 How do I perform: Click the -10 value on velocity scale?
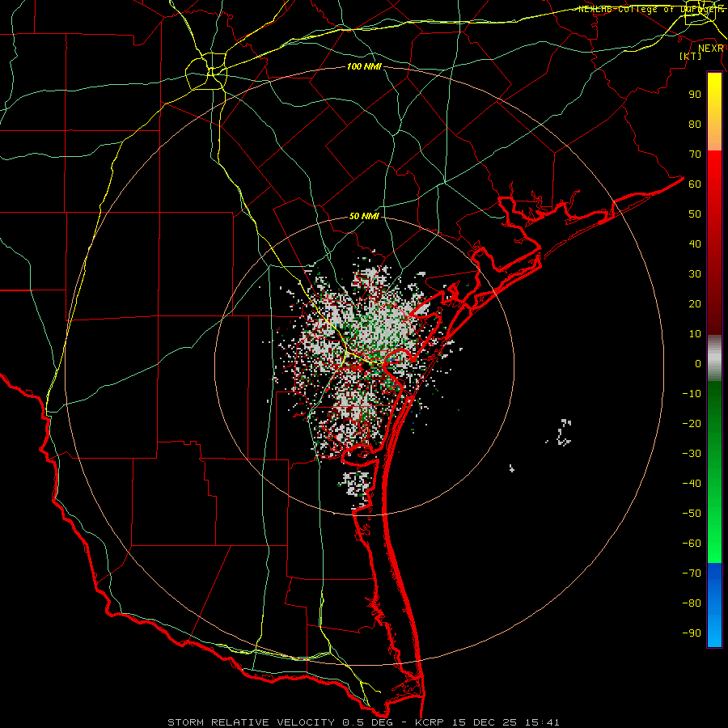tap(692, 394)
